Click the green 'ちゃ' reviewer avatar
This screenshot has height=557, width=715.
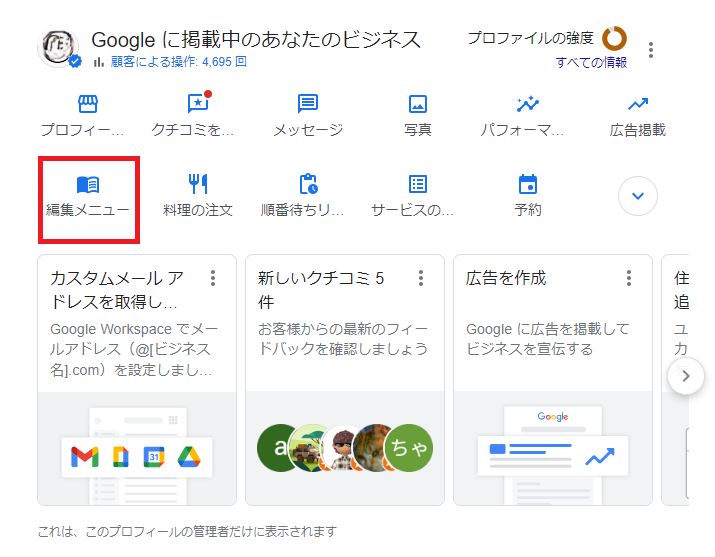tap(409, 448)
